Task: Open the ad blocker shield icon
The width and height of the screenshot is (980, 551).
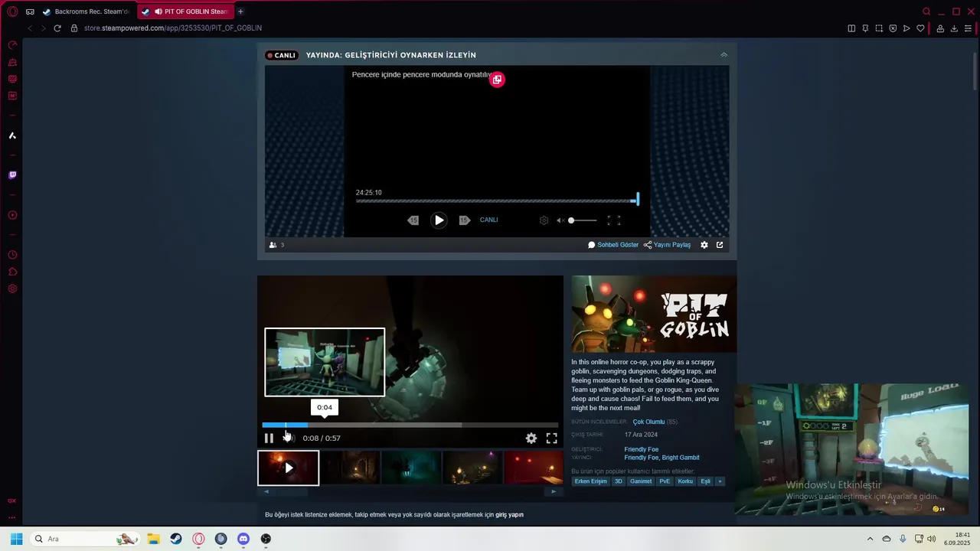Action: [x=893, y=28]
